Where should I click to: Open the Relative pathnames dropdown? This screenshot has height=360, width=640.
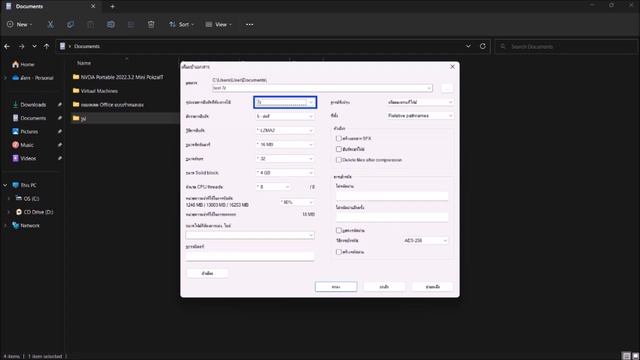[x=420, y=116]
